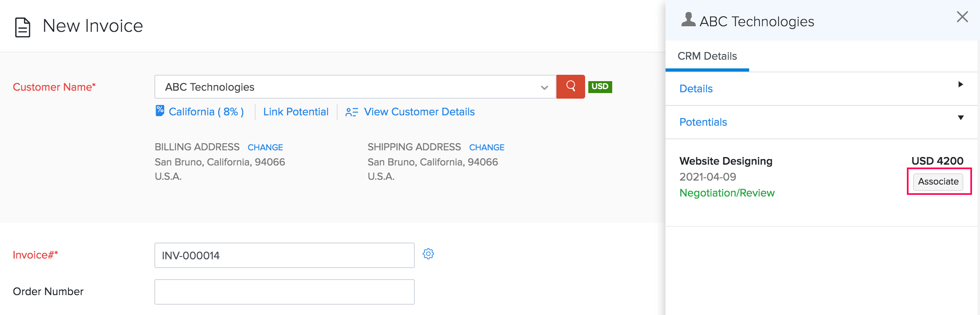This screenshot has width=980, height=315.
Task: Focus the Order Number field
Action: tap(284, 292)
